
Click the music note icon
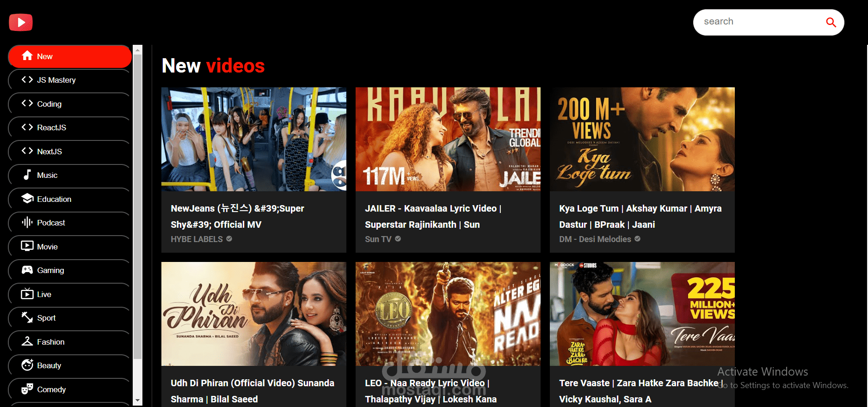click(27, 175)
